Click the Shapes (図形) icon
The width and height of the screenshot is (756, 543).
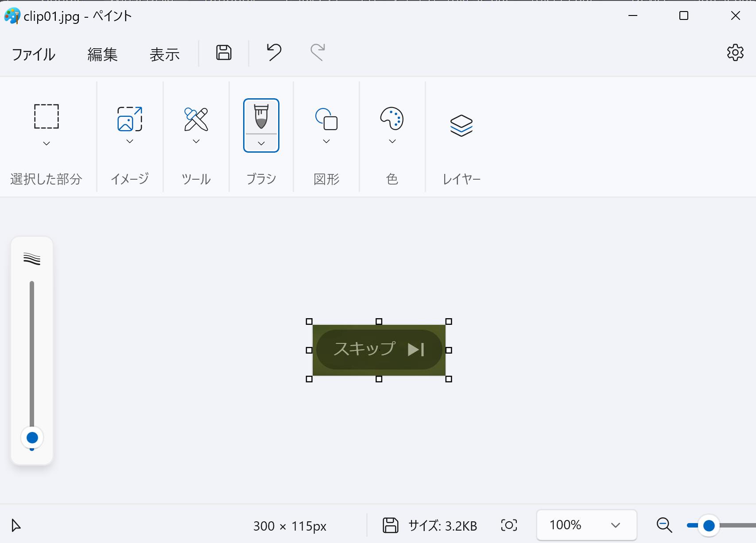pos(326,119)
